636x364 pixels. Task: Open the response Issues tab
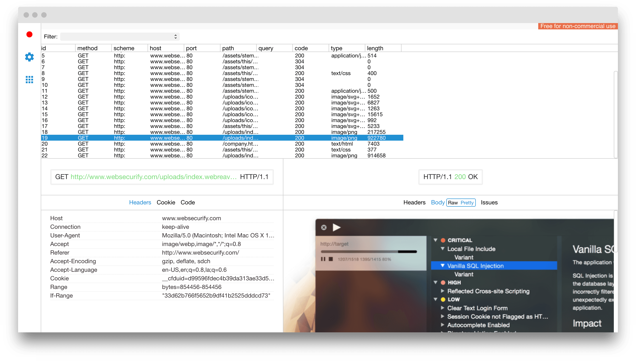(489, 203)
